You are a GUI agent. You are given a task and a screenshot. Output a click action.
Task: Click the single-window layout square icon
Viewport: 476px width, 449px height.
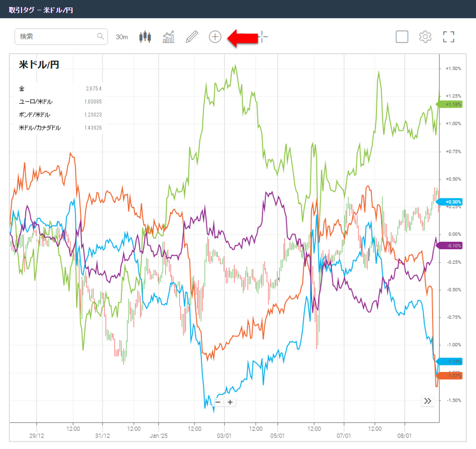402,37
